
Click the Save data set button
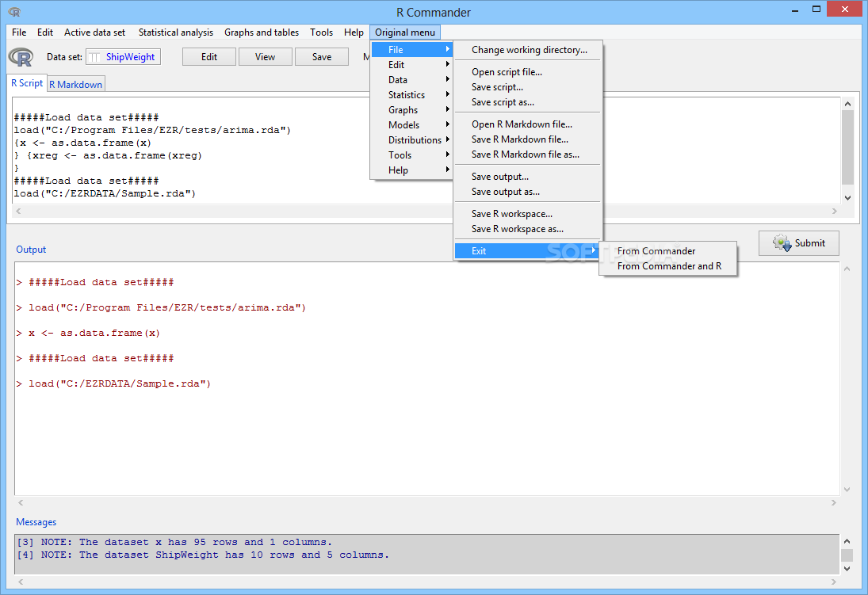322,56
